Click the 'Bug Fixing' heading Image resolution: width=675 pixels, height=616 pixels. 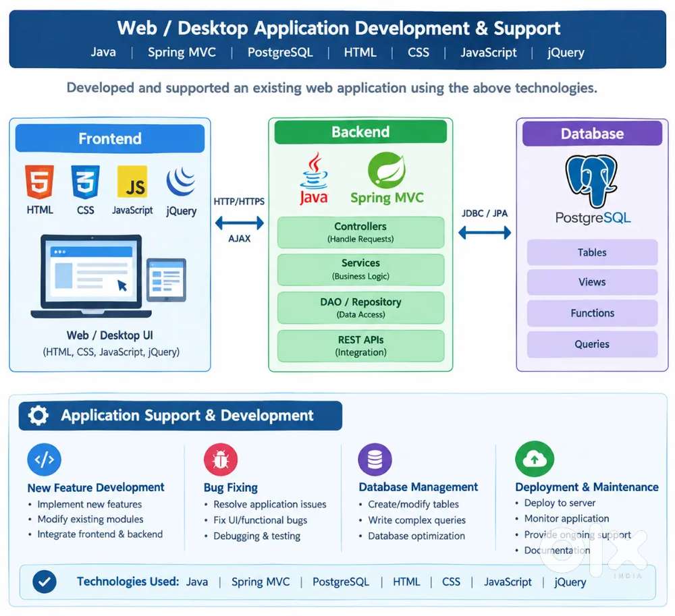[231, 487]
